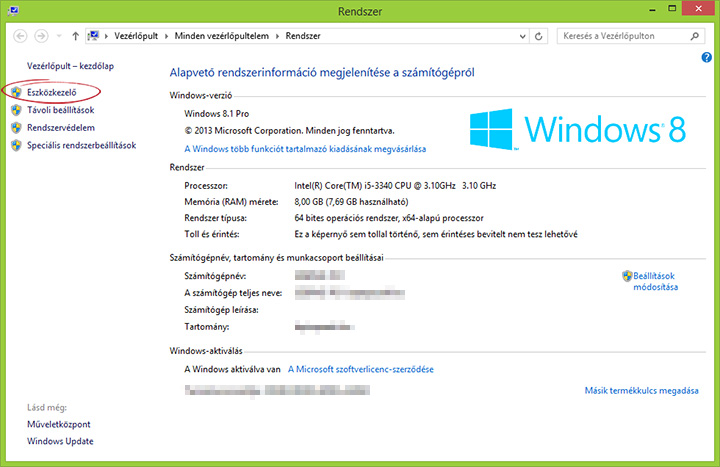
Task: Click the shield icon beside Eszközkezelő
Action: pos(16,92)
